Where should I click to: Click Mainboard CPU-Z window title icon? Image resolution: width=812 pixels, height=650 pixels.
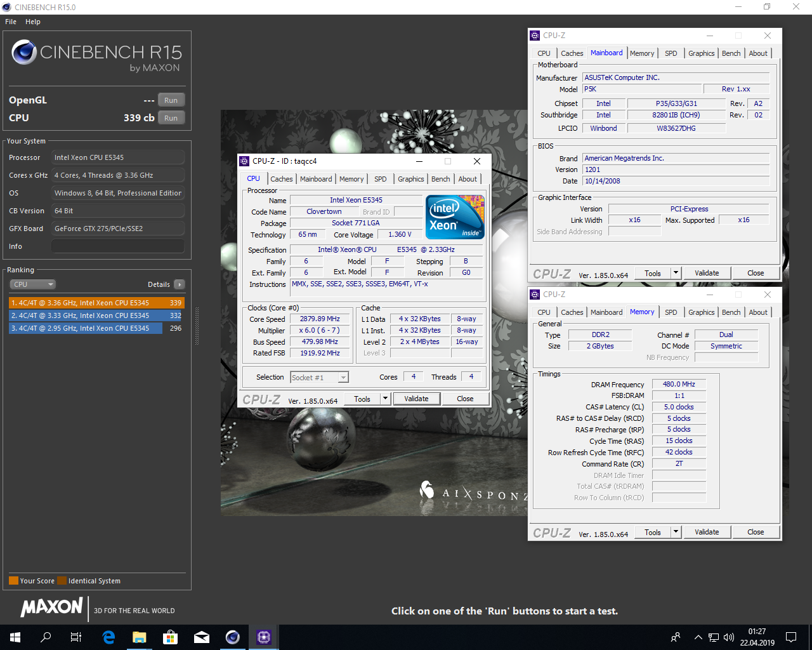[535, 36]
